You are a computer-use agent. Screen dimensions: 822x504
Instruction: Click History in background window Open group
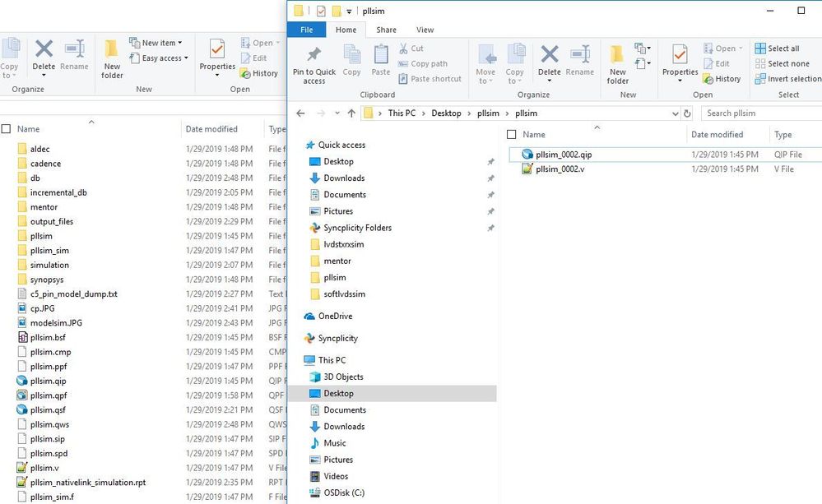(259, 73)
